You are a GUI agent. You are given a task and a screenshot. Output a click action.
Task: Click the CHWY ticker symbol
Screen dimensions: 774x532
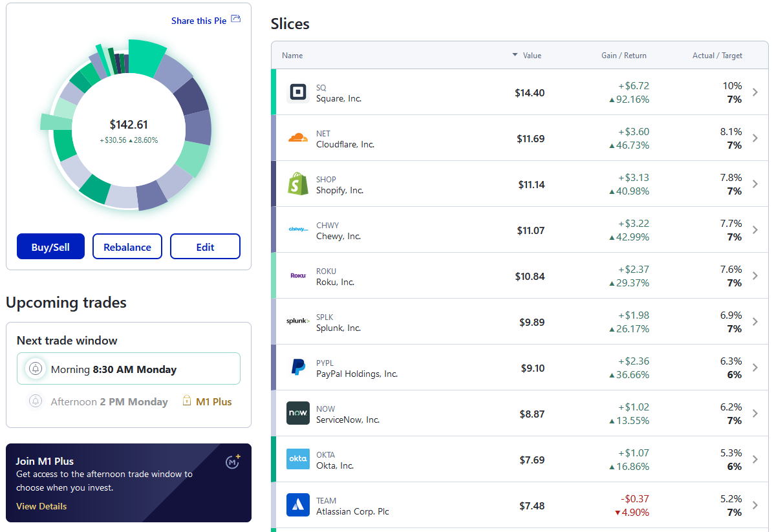click(x=328, y=226)
